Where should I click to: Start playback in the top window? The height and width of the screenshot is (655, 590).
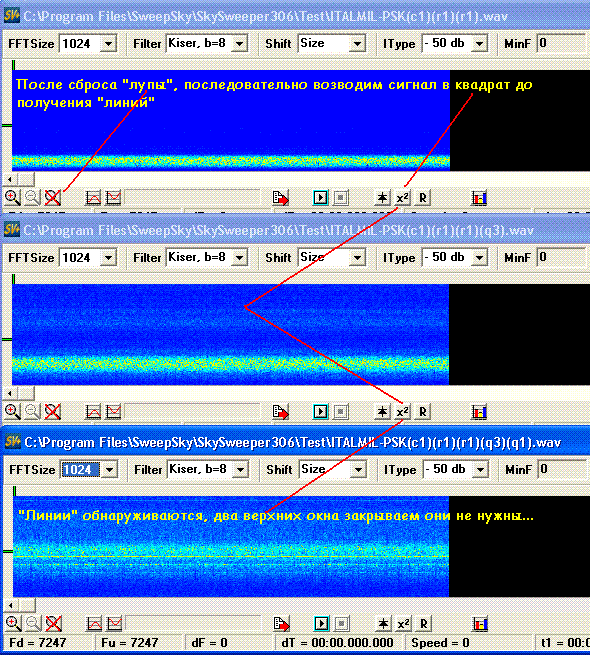point(320,198)
